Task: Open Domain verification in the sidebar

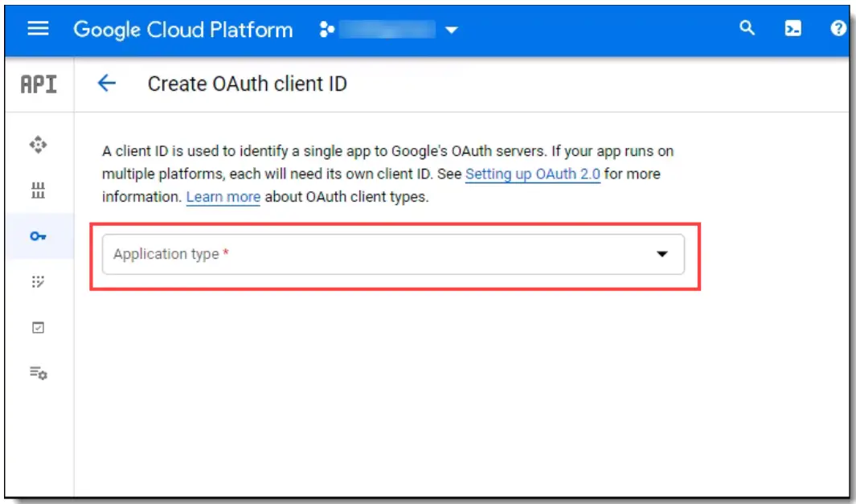Action: click(38, 328)
